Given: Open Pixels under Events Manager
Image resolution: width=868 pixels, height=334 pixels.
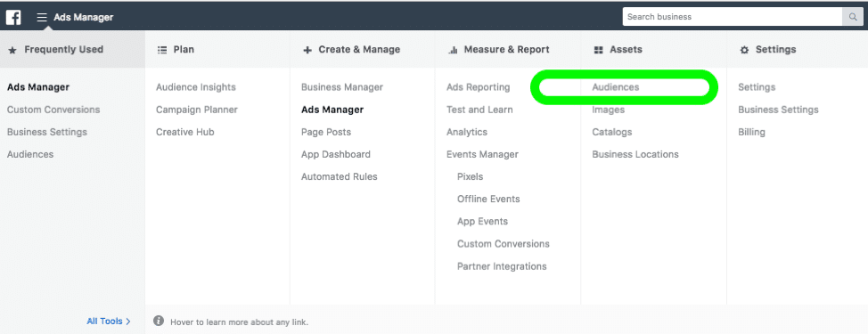Looking at the screenshot, I should point(470,176).
